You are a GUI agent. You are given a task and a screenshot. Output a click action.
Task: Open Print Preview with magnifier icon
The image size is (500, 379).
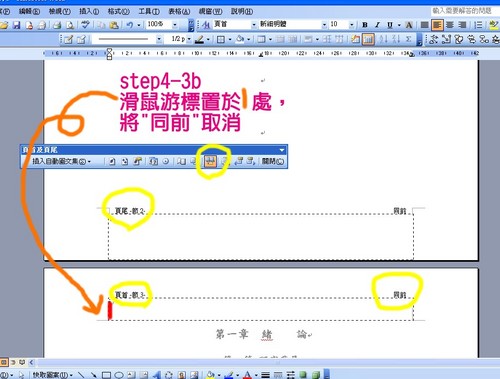click(70, 25)
